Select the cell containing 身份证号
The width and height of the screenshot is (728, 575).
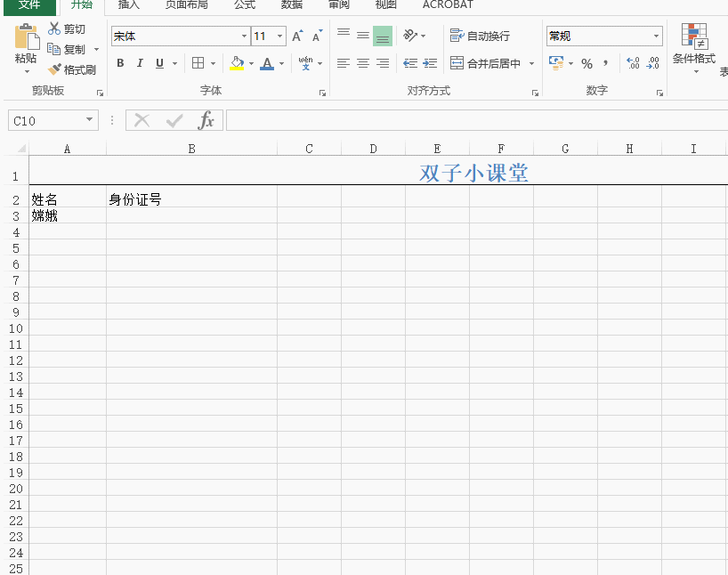(191, 199)
